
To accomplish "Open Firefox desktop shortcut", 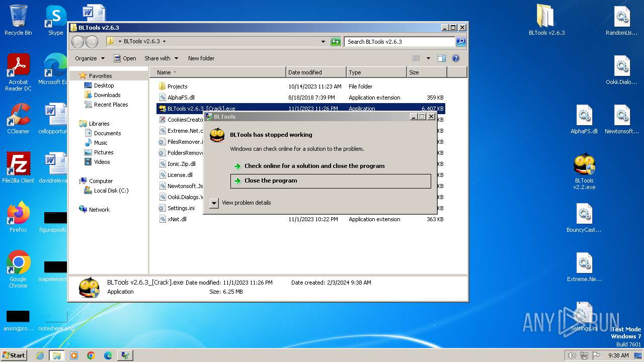I will pyautogui.click(x=18, y=217).
